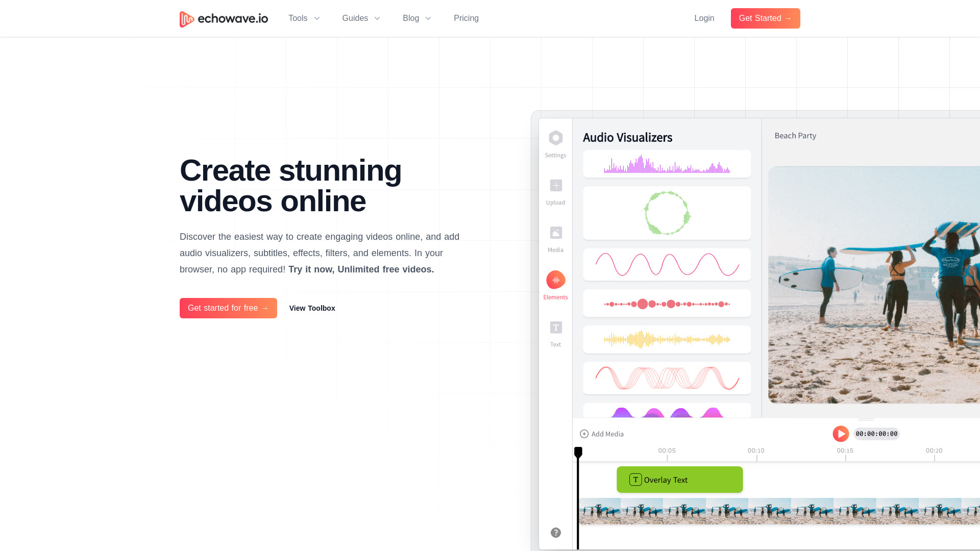The image size is (980, 551).
Task: Click the Add Media button on timeline
Action: (x=601, y=433)
